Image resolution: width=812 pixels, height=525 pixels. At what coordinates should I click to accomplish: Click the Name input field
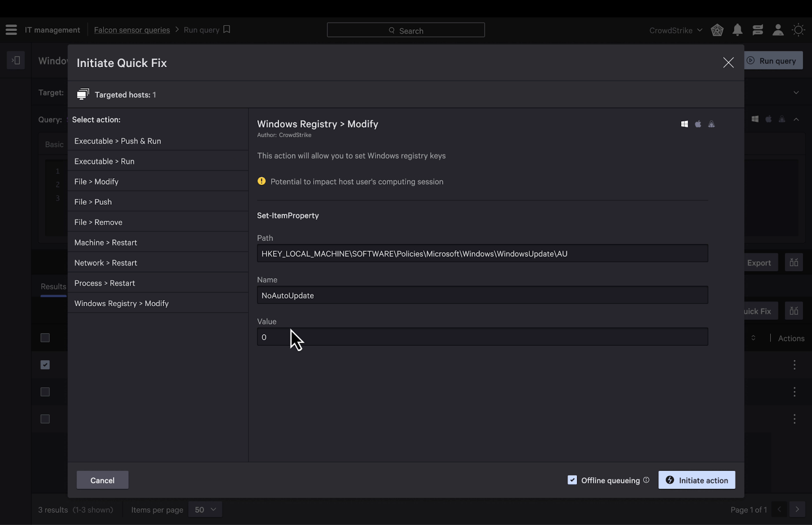[482, 295]
